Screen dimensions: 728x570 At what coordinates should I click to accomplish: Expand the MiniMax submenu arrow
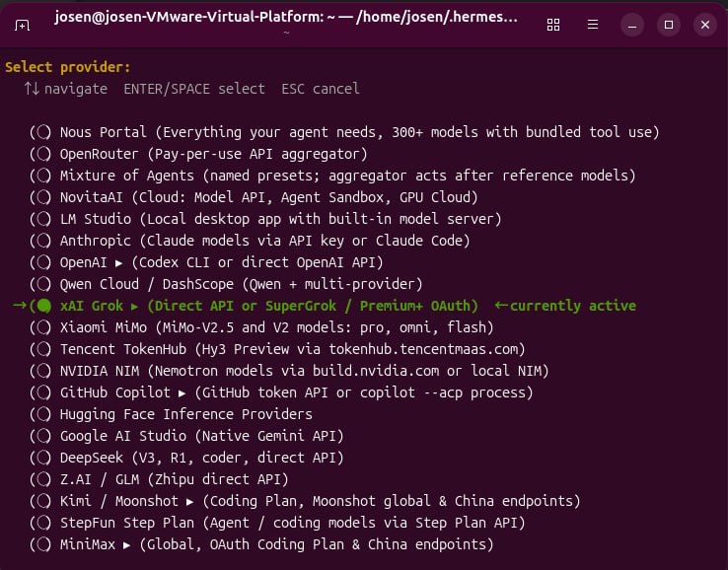click(126, 545)
